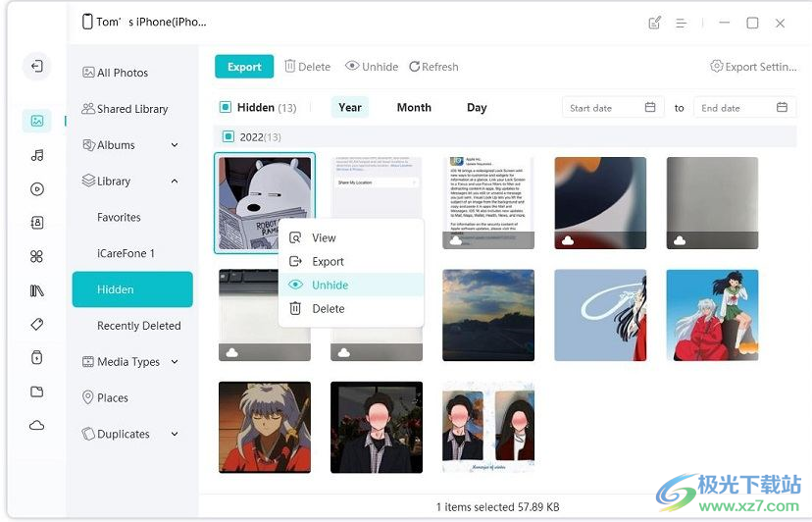Open the battery-style device icon in sidebar

point(36,357)
